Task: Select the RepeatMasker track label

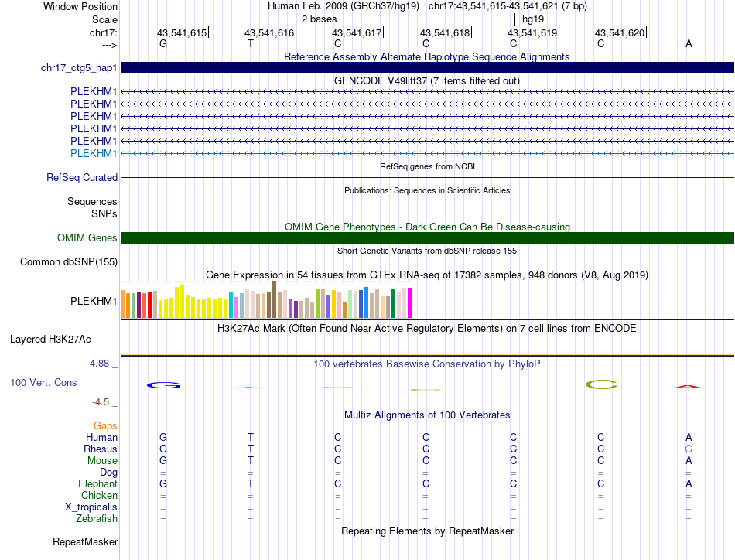Action: pos(85,541)
